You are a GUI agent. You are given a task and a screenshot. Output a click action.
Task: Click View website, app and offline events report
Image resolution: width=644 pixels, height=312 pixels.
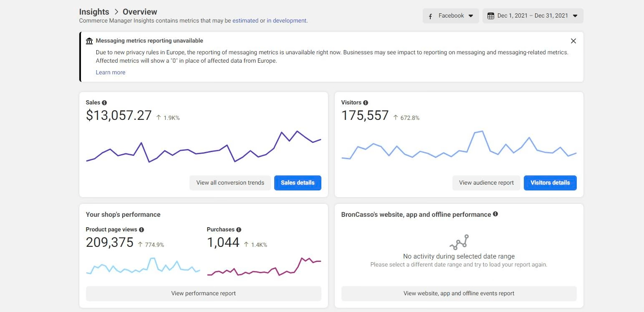point(459,294)
